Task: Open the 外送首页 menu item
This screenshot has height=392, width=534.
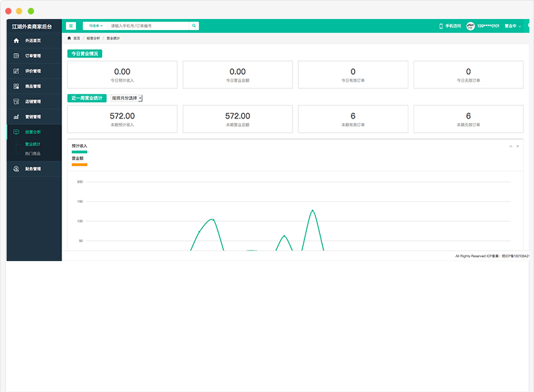Action: point(34,41)
